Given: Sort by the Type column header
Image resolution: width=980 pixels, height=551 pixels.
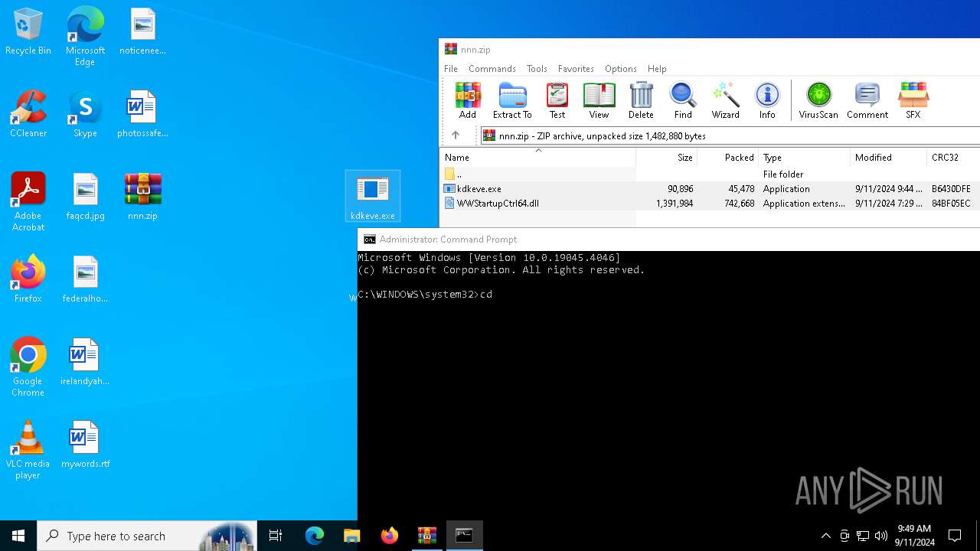Looking at the screenshot, I should pyautogui.click(x=804, y=158).
